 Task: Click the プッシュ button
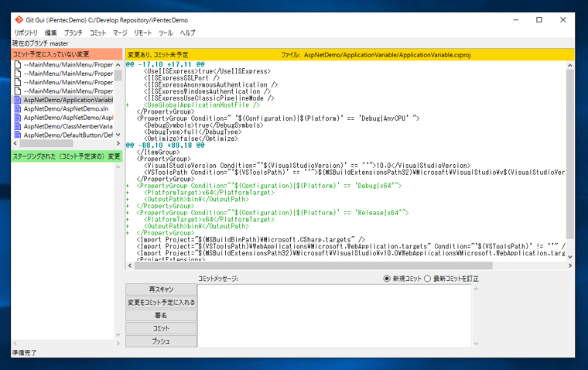coord(161,341)
